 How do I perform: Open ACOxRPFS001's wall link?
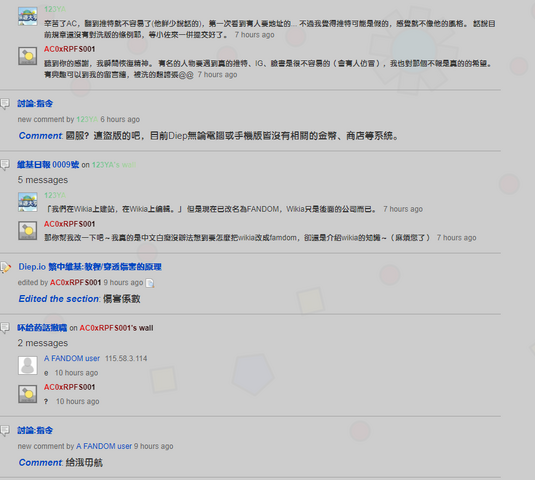pyautogui.click(x=116, y=328)
